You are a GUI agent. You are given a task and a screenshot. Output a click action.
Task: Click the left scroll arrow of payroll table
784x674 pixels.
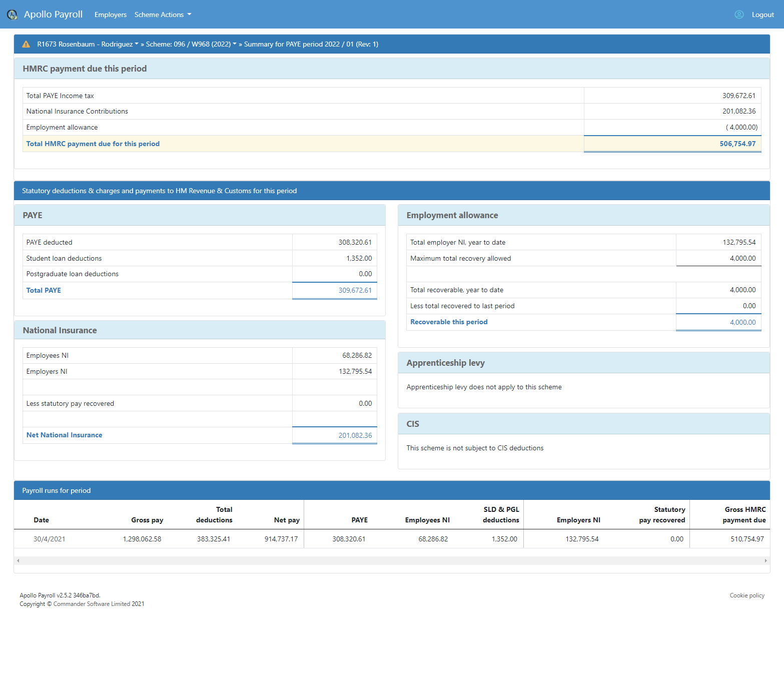18,560
